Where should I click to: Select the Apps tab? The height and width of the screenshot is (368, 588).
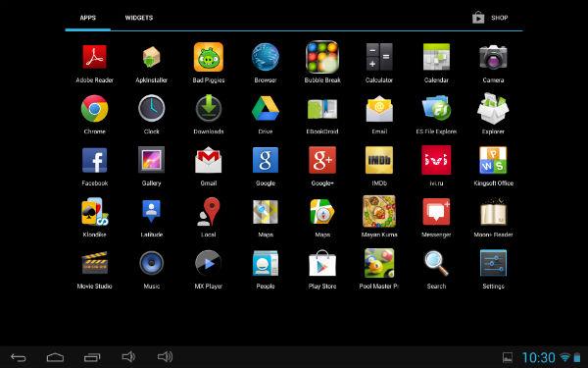pyautogui.click(x=88, y=18)
